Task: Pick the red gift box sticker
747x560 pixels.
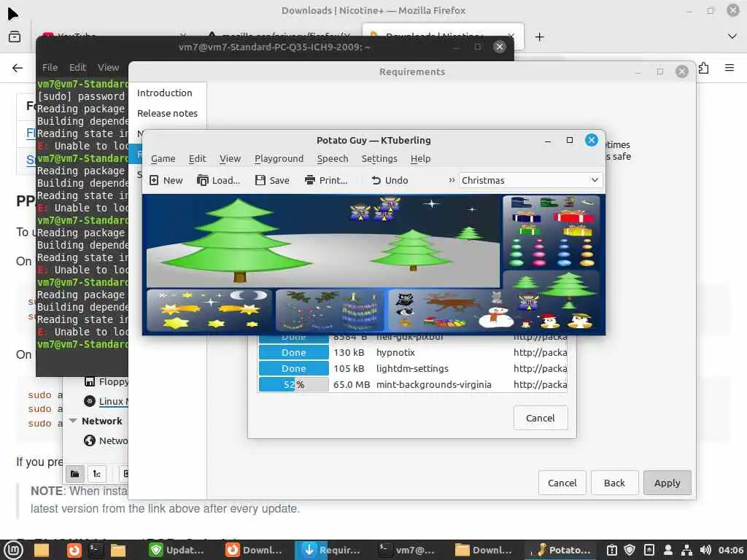Action: coord(573,216)
